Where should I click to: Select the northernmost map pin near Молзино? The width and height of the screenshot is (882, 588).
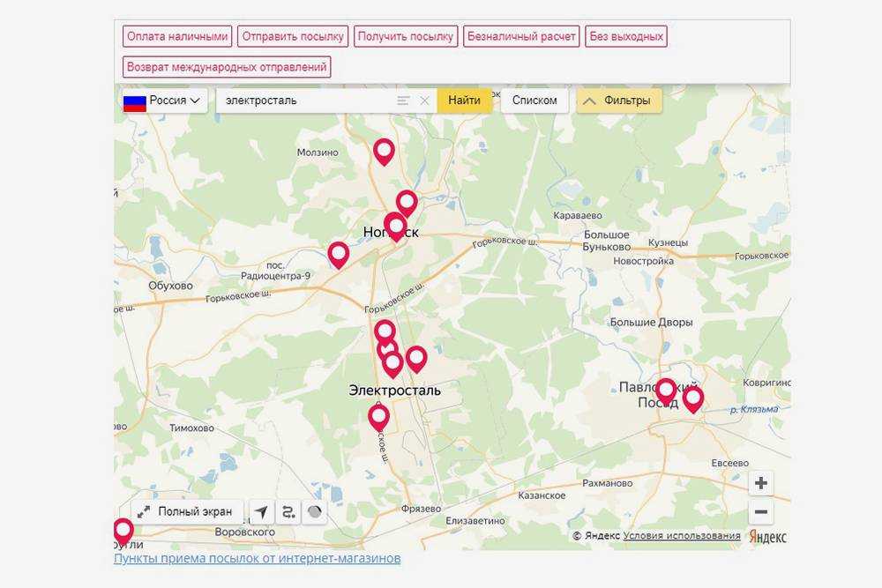384,150
